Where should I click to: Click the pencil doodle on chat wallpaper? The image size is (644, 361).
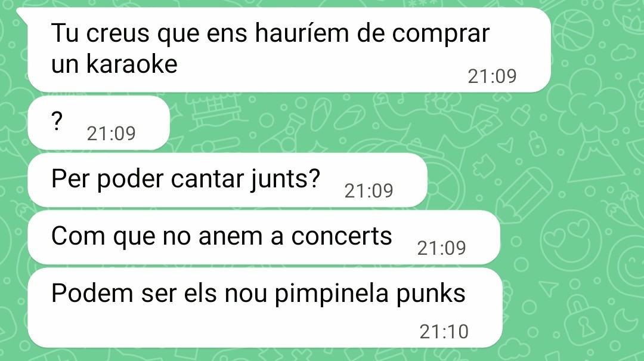[x=525, y=195]
